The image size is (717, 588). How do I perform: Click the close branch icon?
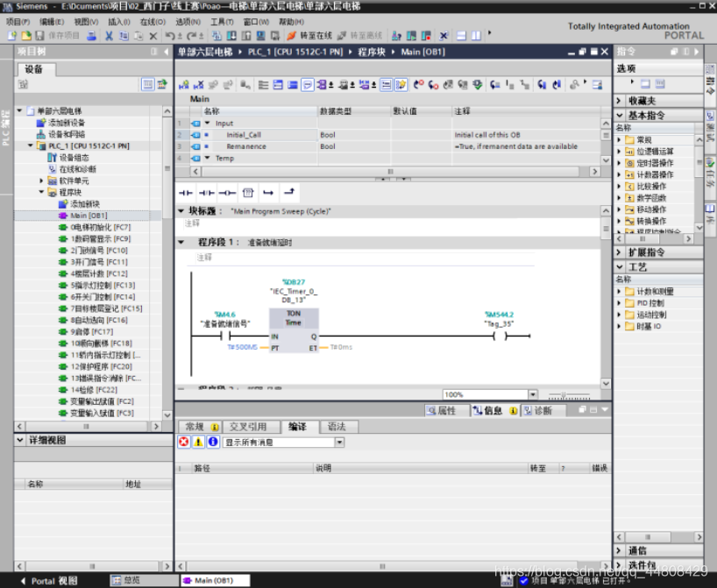[289, 193]
